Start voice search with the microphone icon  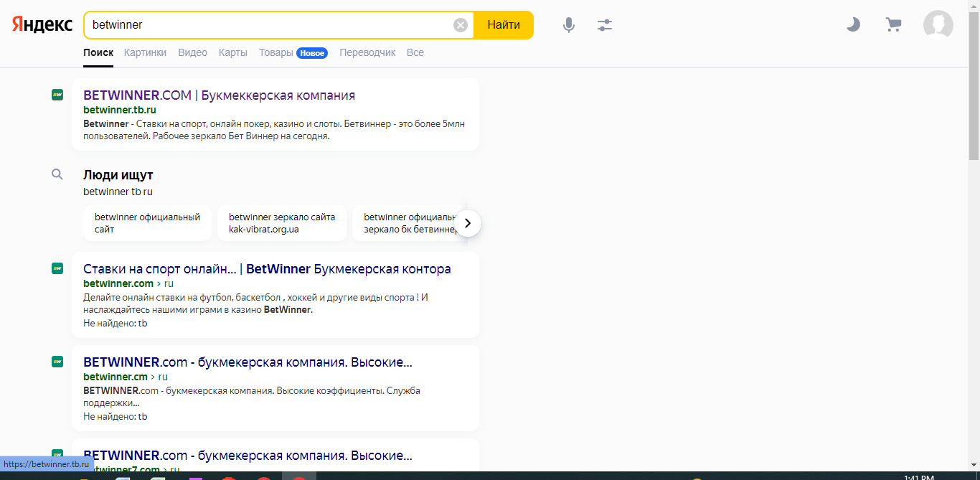[569, 25]
